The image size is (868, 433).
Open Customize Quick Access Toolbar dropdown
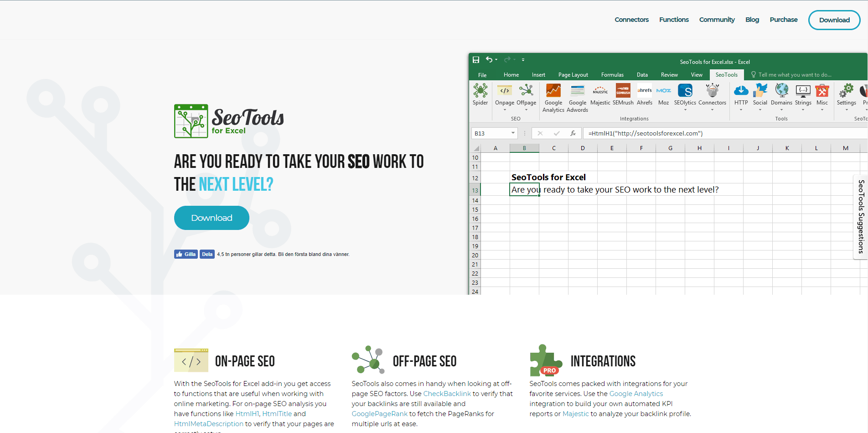[x=523, y=60]
